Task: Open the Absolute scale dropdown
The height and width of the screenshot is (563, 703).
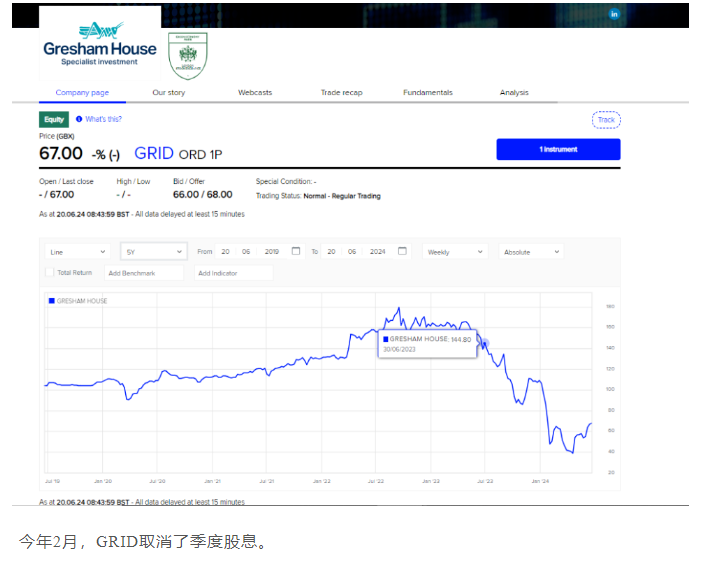Action: pyautogui.click(x=531, y=252)
